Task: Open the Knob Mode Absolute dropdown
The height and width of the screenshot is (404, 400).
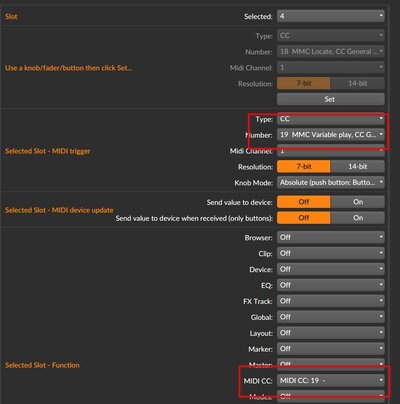Action: tap(331, 182)
